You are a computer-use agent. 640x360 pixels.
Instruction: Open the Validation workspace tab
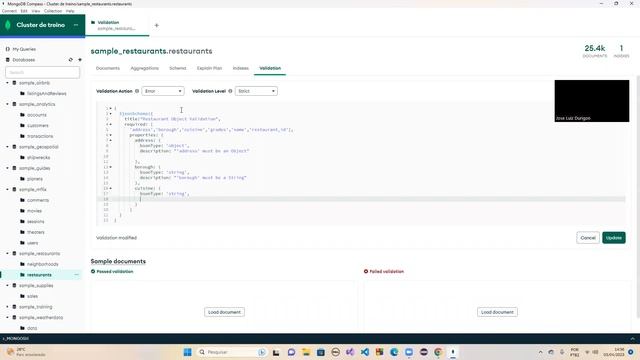coord(117,25)
